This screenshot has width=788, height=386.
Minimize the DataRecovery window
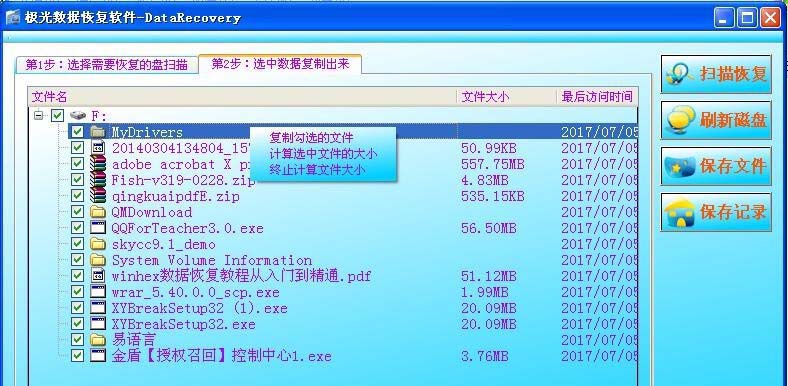click(724, 18)
